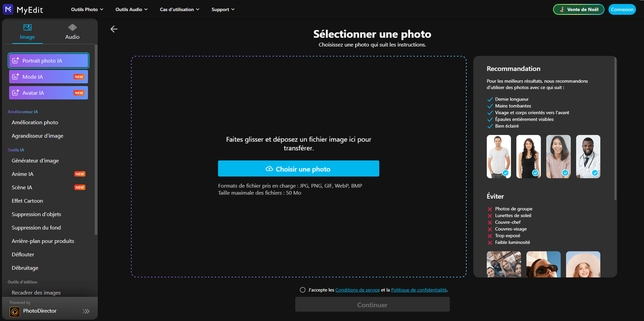Open the Support dropdown
This screenshot has width=644, height=321.
click(223, 9)
